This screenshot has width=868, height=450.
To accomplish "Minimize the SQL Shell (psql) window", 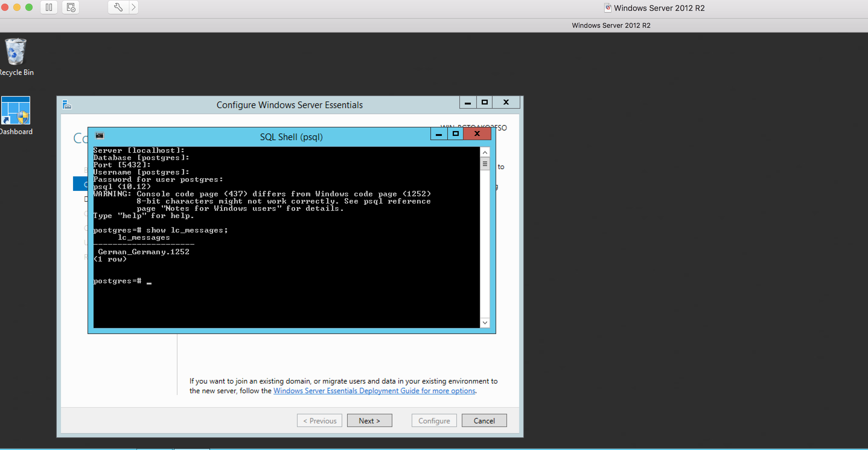I will (439, 134).
